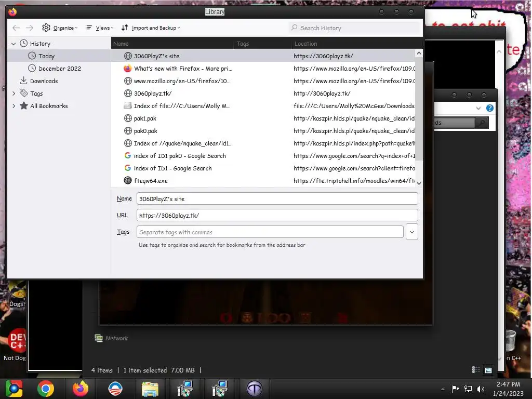
Task: Open the Recycle Bin on desktop
Action: [511, 341]
